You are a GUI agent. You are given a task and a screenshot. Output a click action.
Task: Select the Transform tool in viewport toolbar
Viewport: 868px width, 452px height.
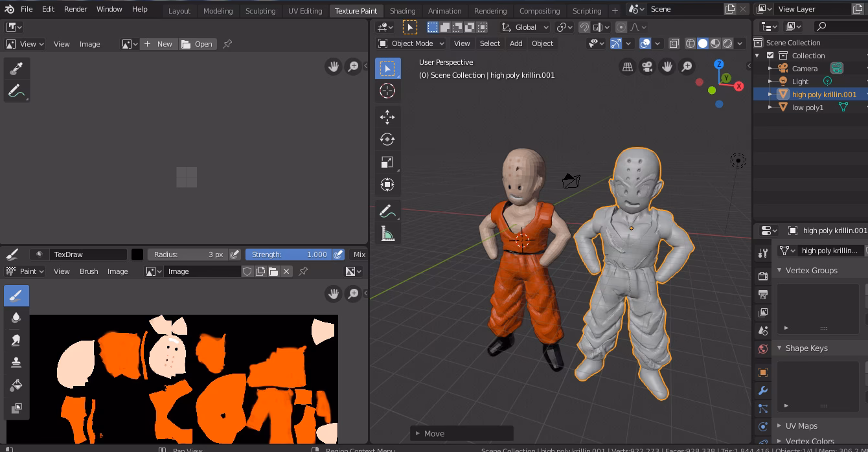click(387, 185)
